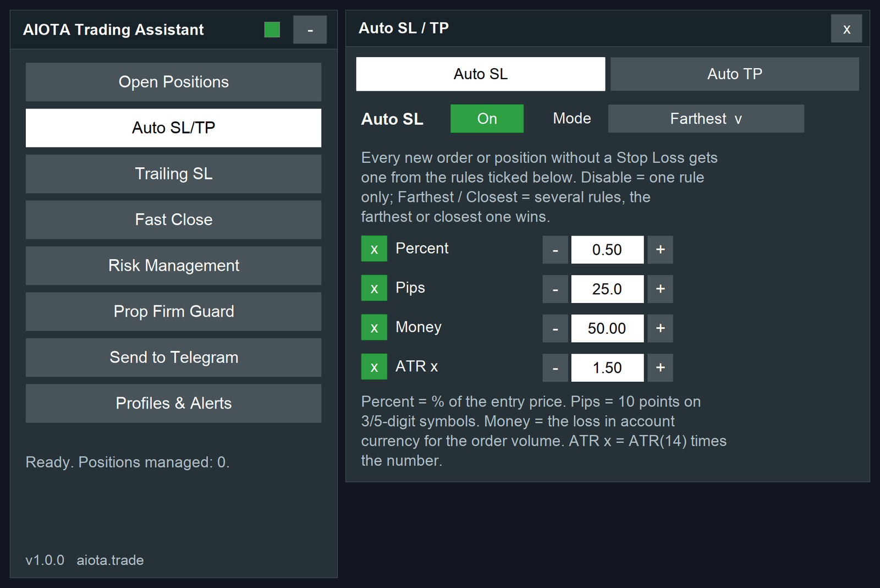The height and width of the screenshot is (588, 880).
Task: Increase the Money value with plus
Action: [660, 328]
